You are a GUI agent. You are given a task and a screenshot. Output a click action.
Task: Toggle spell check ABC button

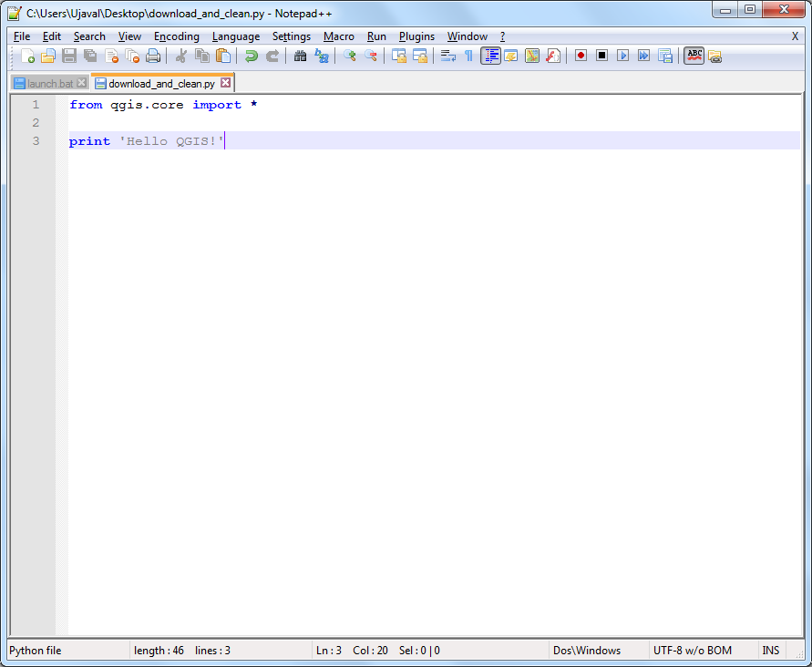click(x=694, y=56)
